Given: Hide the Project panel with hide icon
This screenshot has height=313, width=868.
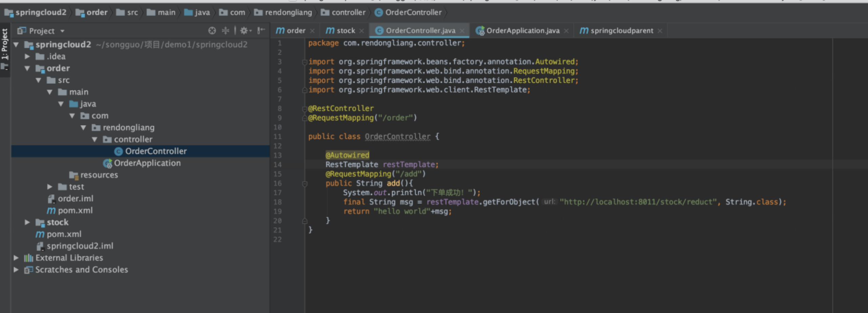Looking at the screenshot, I should (261, 31).
